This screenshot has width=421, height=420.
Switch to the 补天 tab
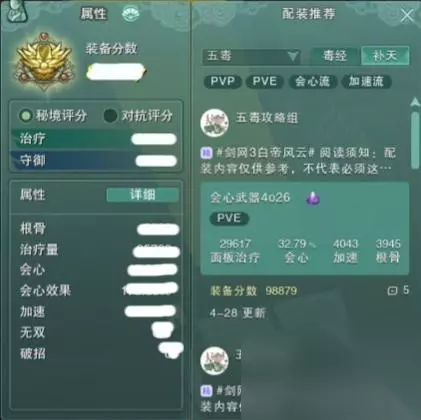click(385, 55)
